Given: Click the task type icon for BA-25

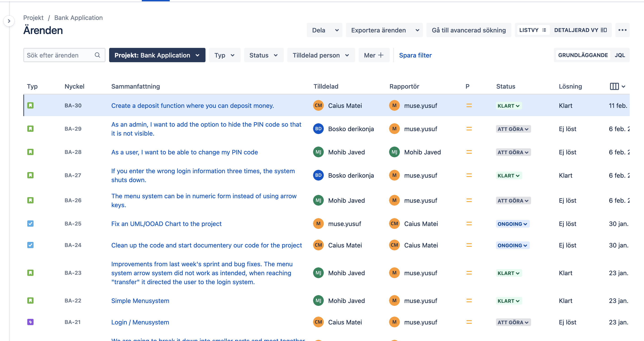Looking at the screenshot, I should tap(30, 223).
